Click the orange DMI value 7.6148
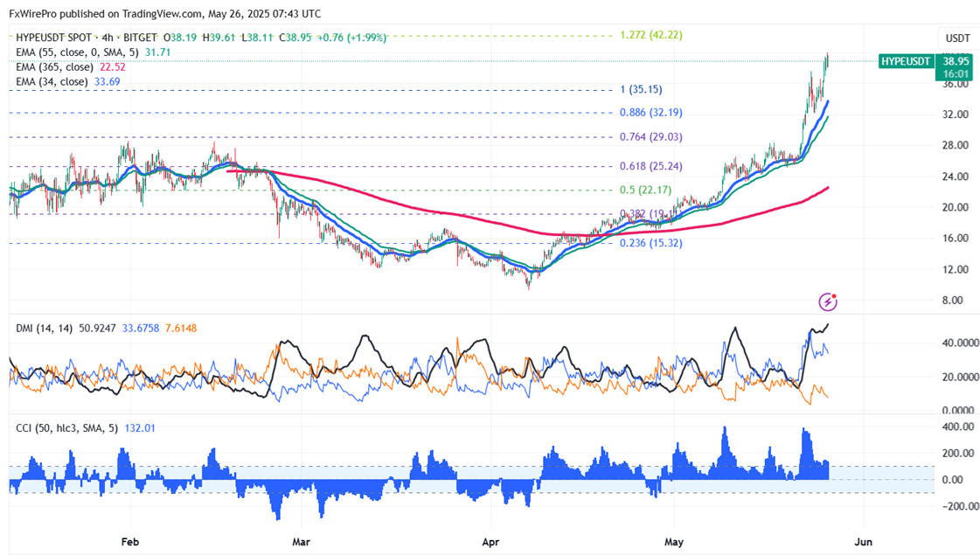Screen dimensions: 980x555 click(181, 328)
